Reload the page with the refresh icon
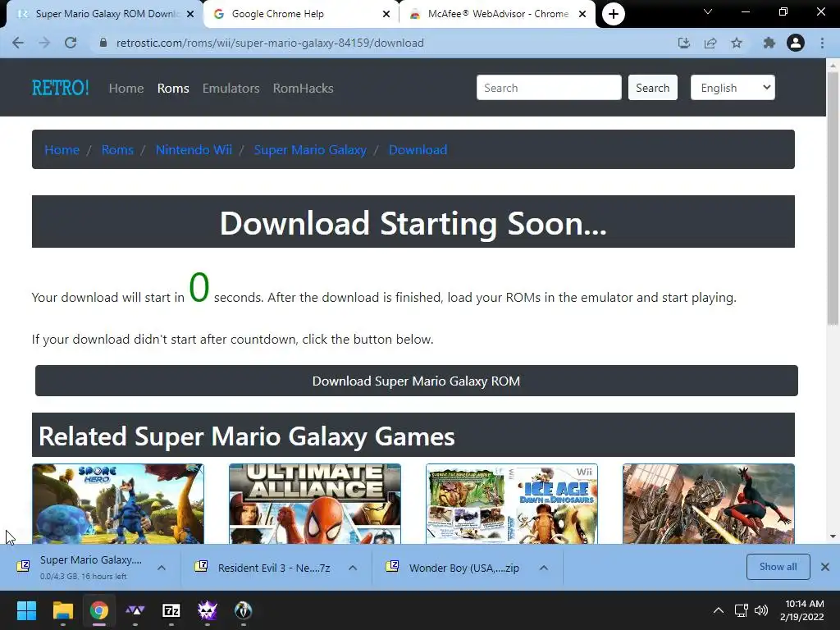Screen dimensions: 840x630 71,43
